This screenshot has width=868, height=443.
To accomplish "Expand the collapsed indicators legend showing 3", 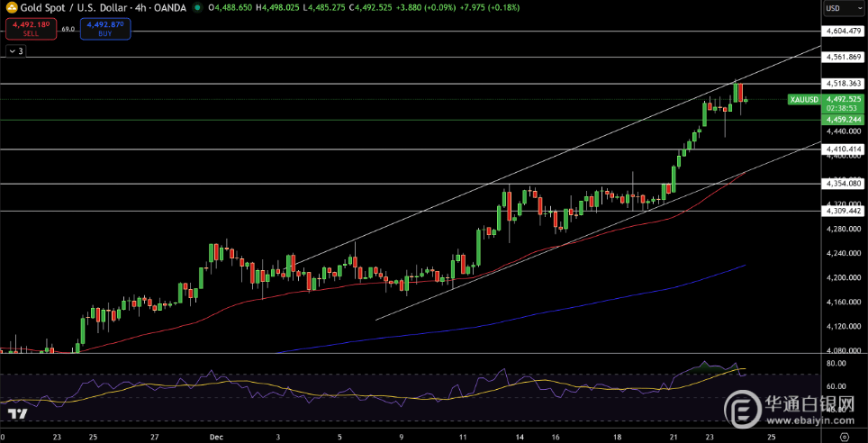I will click(x=15, y=51).
